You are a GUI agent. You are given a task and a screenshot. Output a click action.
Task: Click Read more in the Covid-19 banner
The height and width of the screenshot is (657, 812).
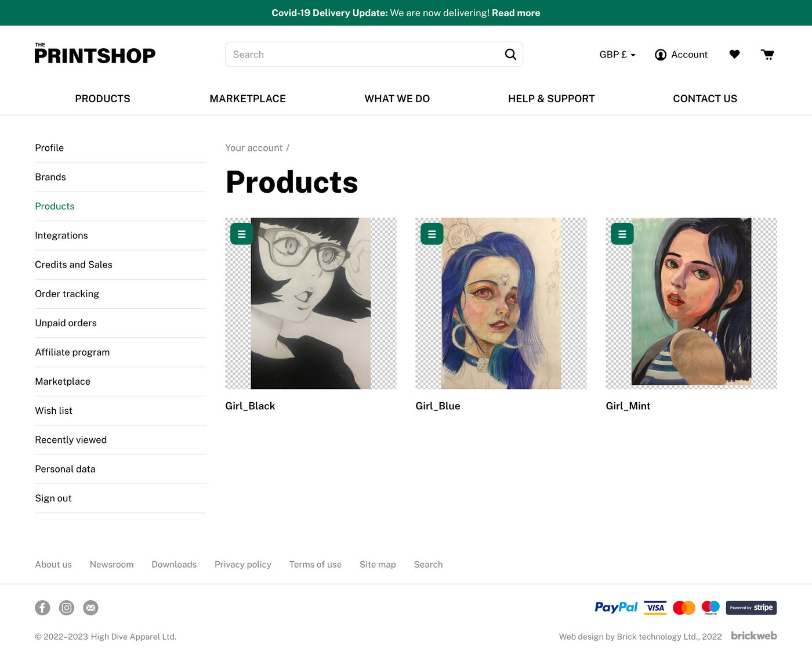tap(516, 12)
